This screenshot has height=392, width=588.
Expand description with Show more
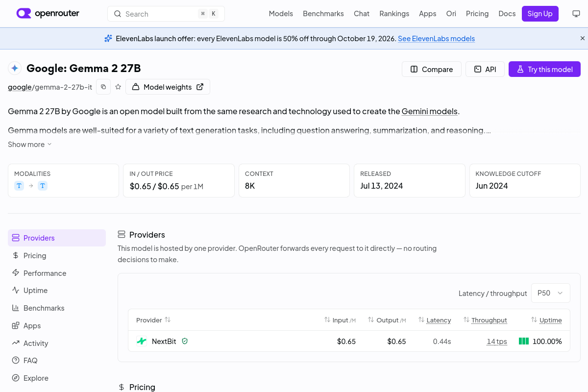[30, 145]
